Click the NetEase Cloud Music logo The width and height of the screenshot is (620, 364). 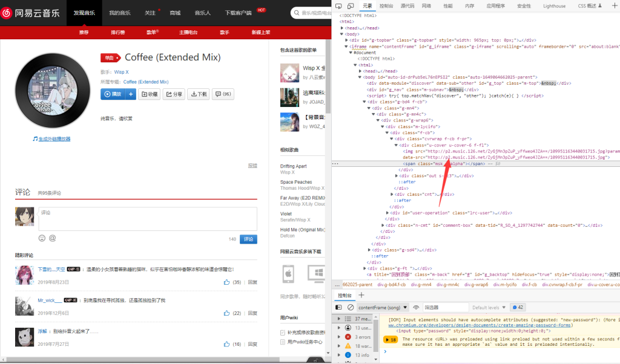(x=30, y=13)
